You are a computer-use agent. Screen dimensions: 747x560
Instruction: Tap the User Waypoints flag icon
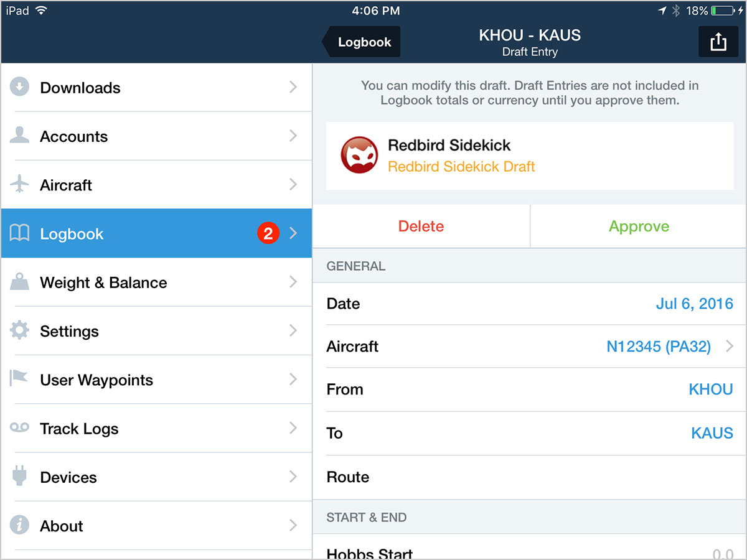[19, 379]
